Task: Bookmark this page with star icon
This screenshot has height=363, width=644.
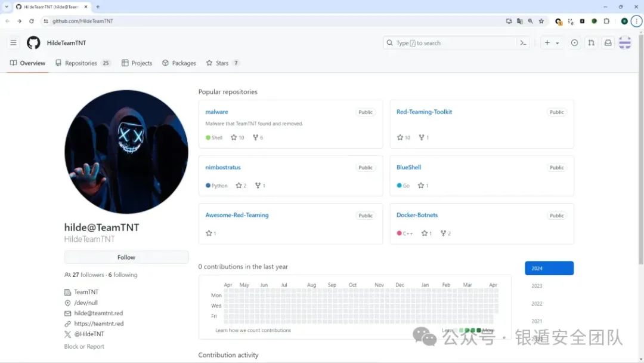Action: click(541, 21)
